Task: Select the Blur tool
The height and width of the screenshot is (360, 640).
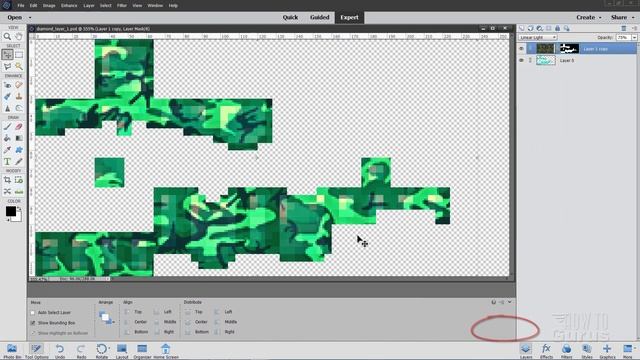Action: [x=7, y=108]
